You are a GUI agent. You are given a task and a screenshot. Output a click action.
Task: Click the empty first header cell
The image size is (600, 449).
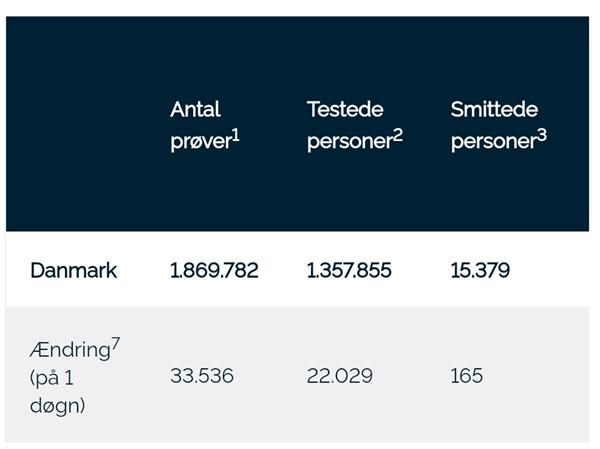click(x=82, y=124)
